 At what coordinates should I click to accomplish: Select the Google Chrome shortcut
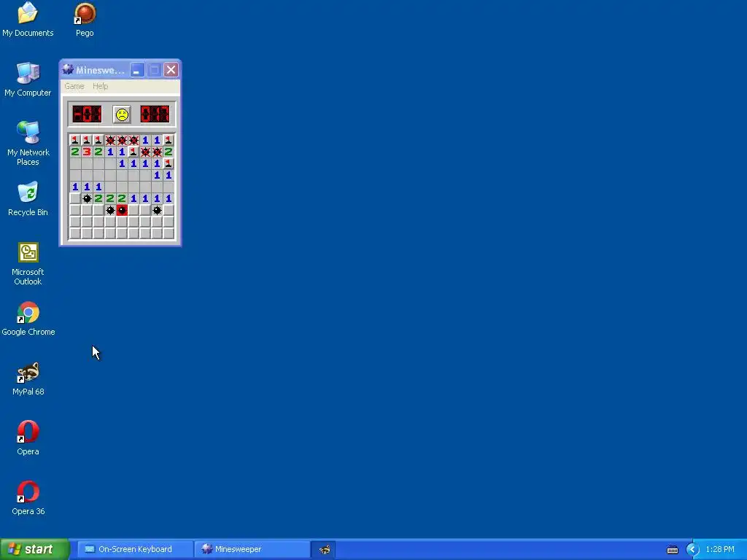tap(28, 319)
